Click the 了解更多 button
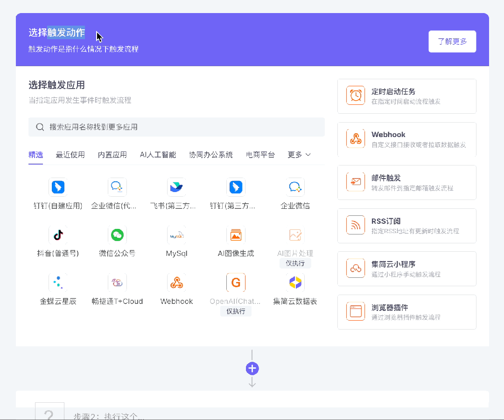 click(x=452, y=41)
